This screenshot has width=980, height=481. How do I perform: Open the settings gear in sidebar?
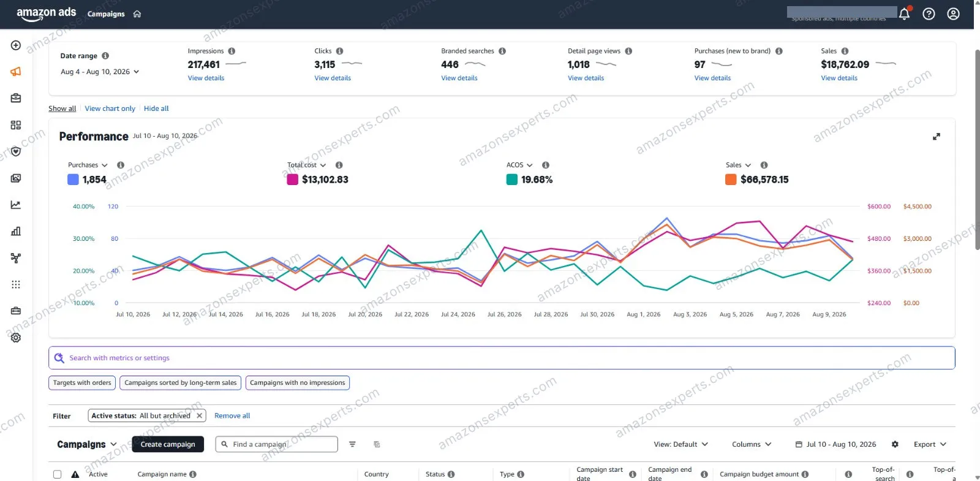pos(16,338)
